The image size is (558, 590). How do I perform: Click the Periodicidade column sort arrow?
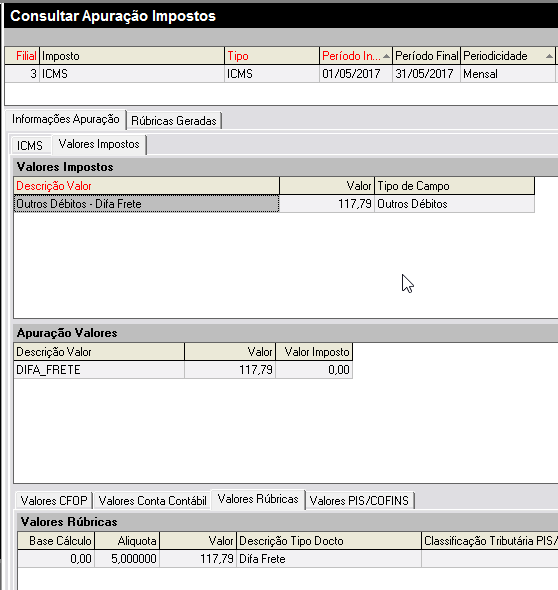[549, 56]
